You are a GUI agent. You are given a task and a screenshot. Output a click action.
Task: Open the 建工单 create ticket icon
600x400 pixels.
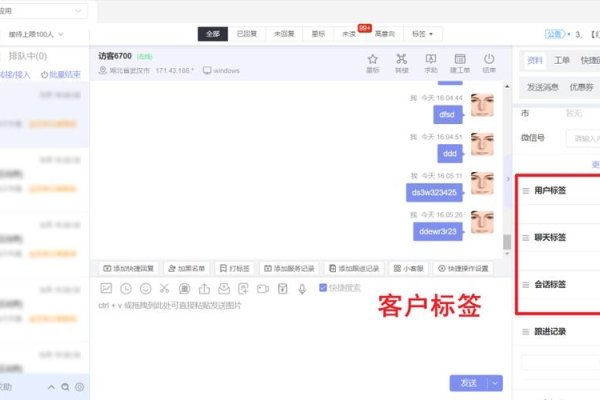click(460, 63)
